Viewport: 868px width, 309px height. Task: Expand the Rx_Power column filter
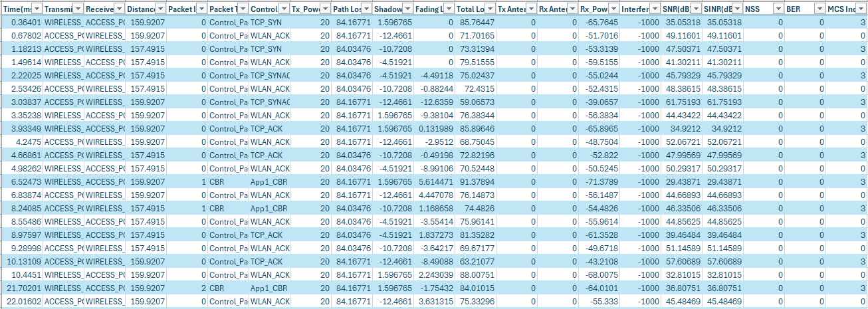613,9
